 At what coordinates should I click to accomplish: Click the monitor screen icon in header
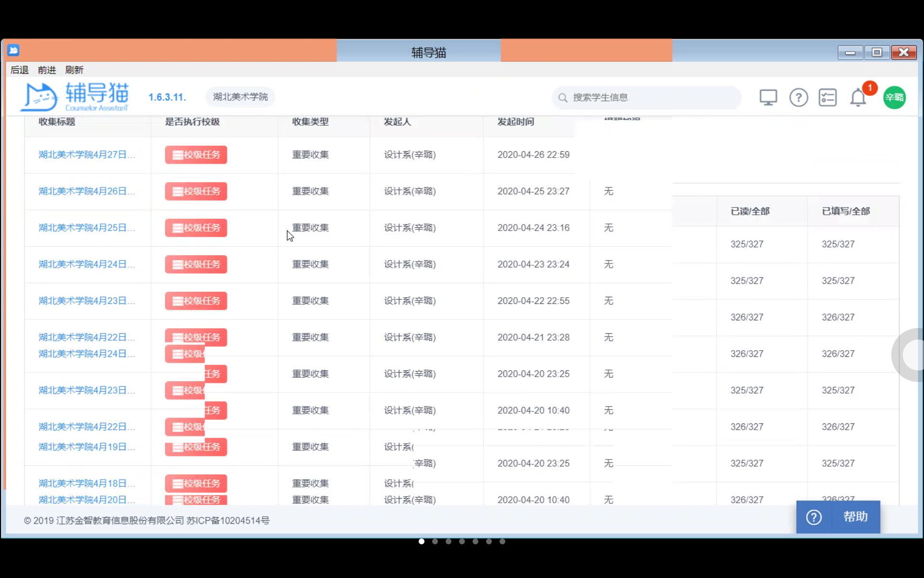click(768, 98)
